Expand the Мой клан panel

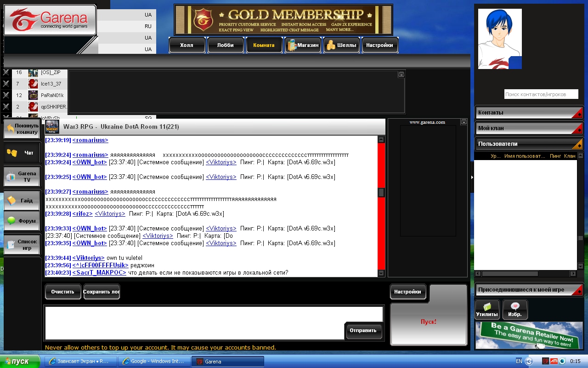[x=529, y=128]
